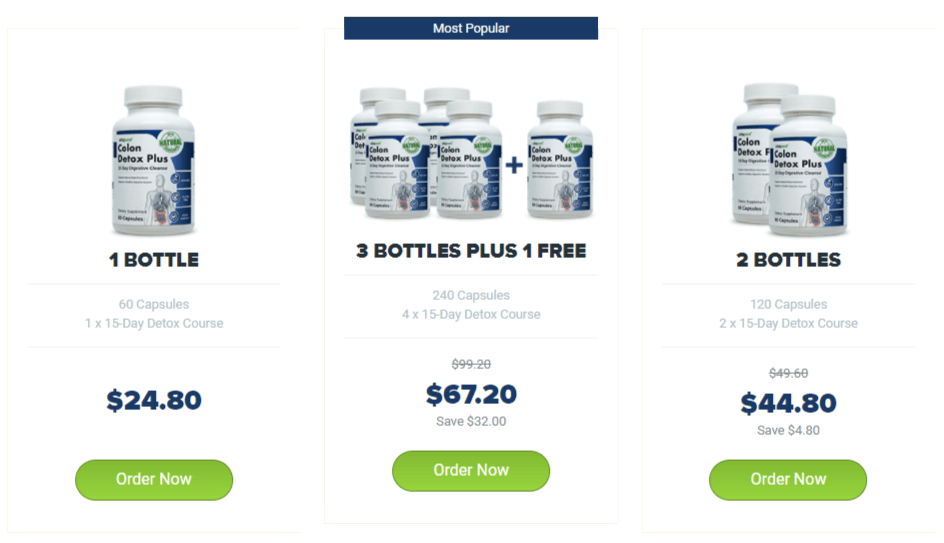Click the 1 BOTTLE heading
This screenshot has width=944, height=543.
(154, 259)
